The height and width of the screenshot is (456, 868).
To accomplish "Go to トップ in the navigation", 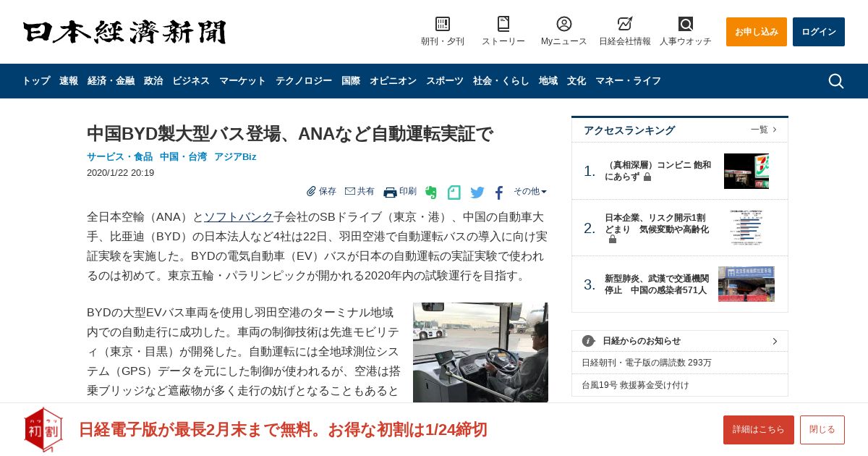I will pos(36,81).
